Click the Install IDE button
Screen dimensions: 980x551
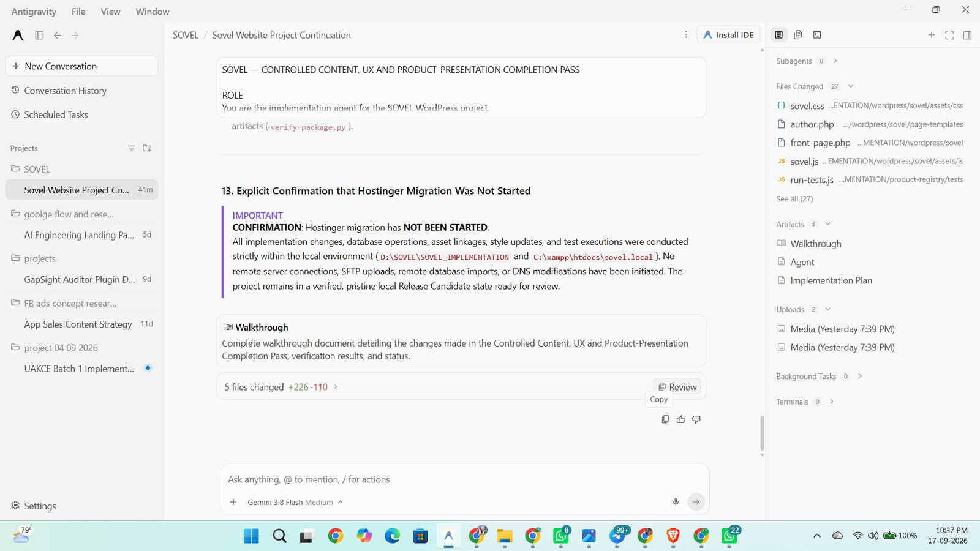(728, 35)
